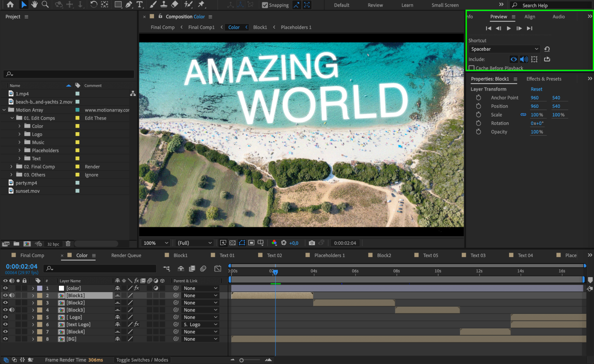Screen dimensions: 594x364
Task: Open the 100% magnification dropdown
Action: [156, 243]
